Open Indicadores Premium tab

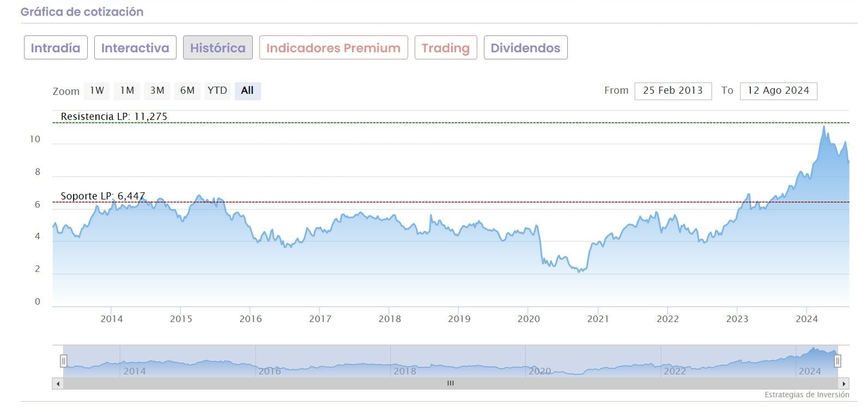click(333, 48)
